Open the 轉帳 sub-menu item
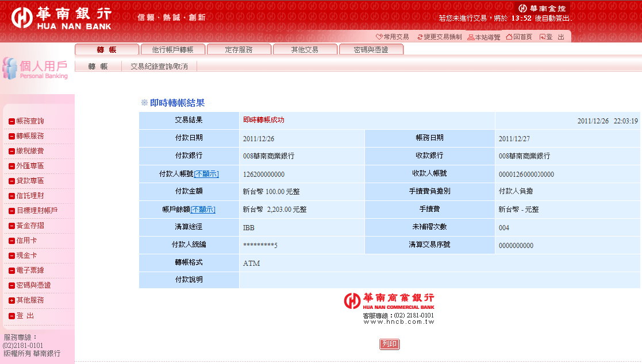The image size is (642, 364). 98,66
